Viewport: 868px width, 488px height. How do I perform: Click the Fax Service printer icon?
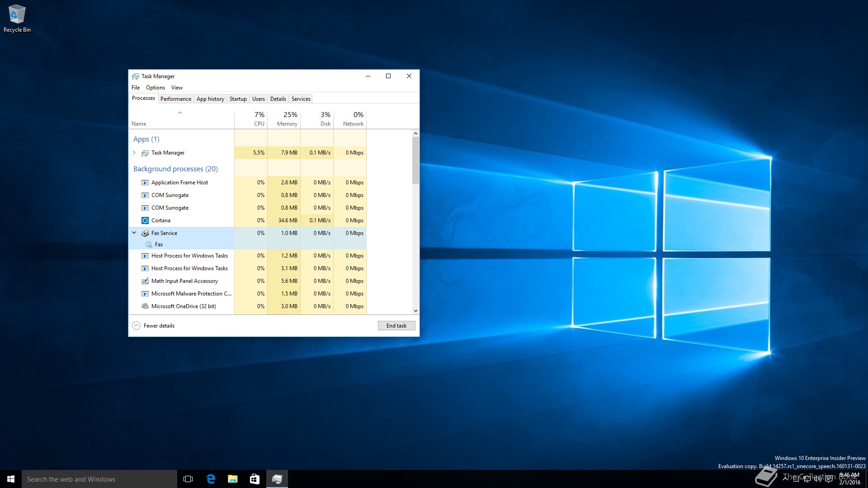pos(145,233)
